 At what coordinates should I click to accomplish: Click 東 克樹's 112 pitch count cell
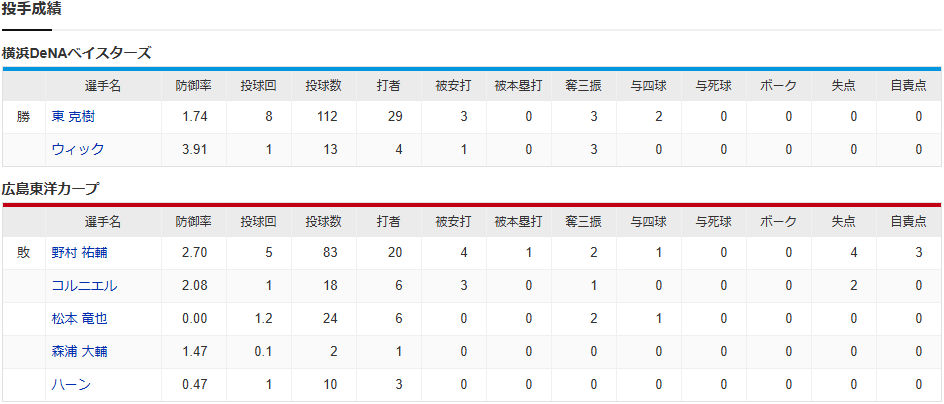(324, 117)
